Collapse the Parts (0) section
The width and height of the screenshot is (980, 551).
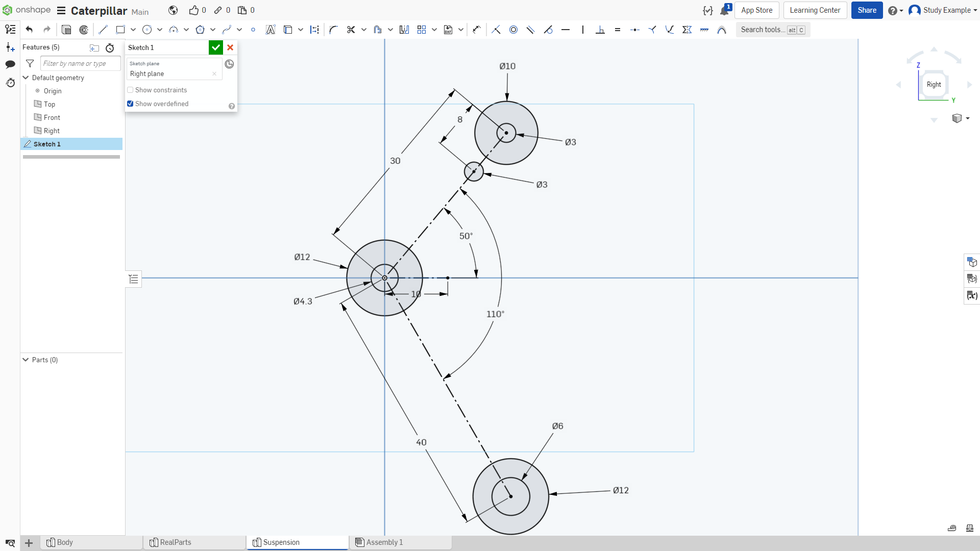[26, 360]
